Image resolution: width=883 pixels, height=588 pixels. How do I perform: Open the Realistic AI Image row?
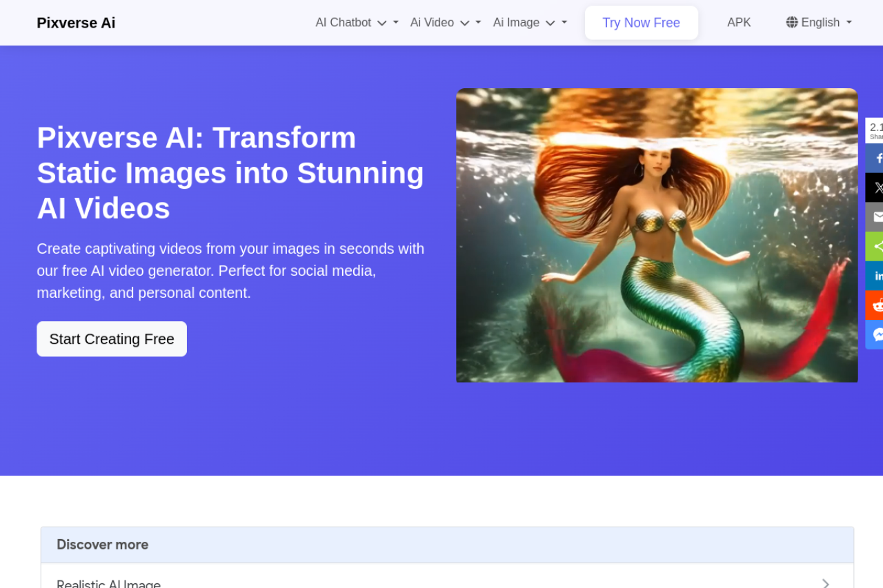[x=447, y=576]
